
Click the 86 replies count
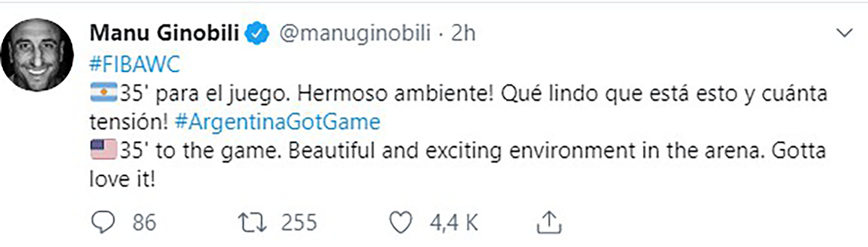point(144,223)
